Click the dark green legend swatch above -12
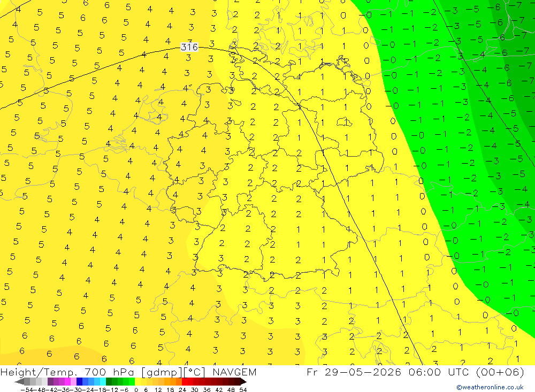 click(109, 382)
